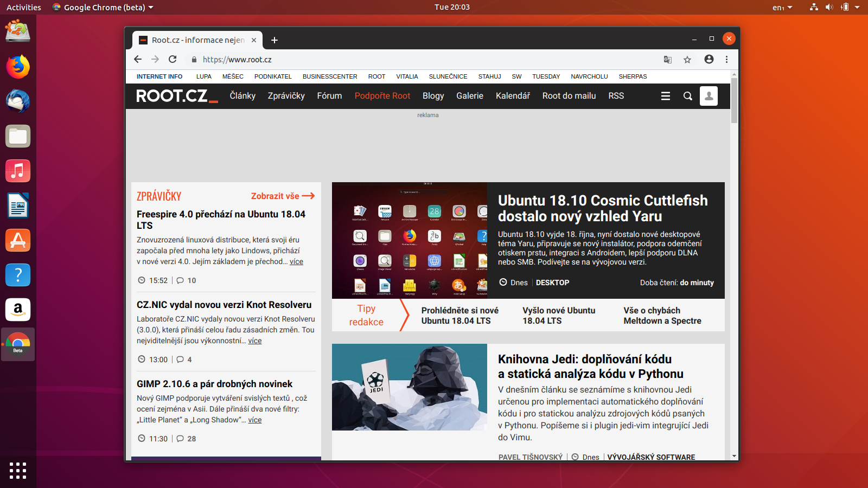Open the Kalendář section
This screenshot has width=868, height=488.
coord(513,96)
